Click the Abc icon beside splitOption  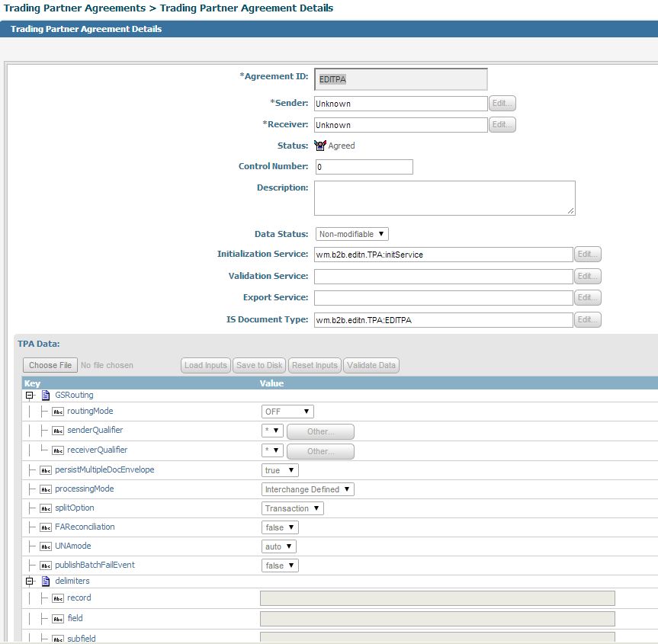click(46, 508)
